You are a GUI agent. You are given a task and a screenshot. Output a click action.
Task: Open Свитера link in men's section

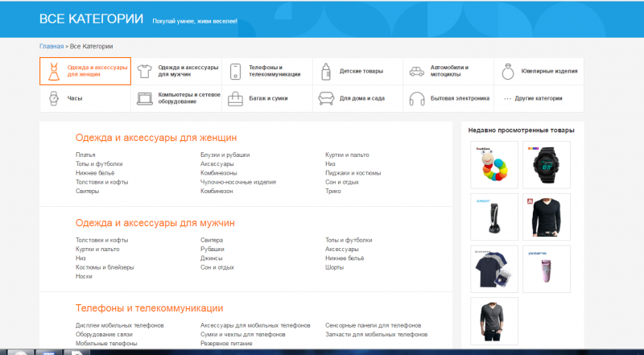tap(212, 240)
